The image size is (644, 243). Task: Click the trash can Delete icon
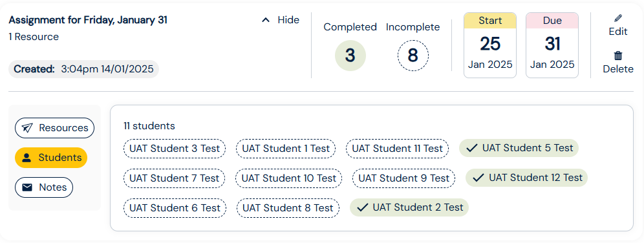coord(618,56)
